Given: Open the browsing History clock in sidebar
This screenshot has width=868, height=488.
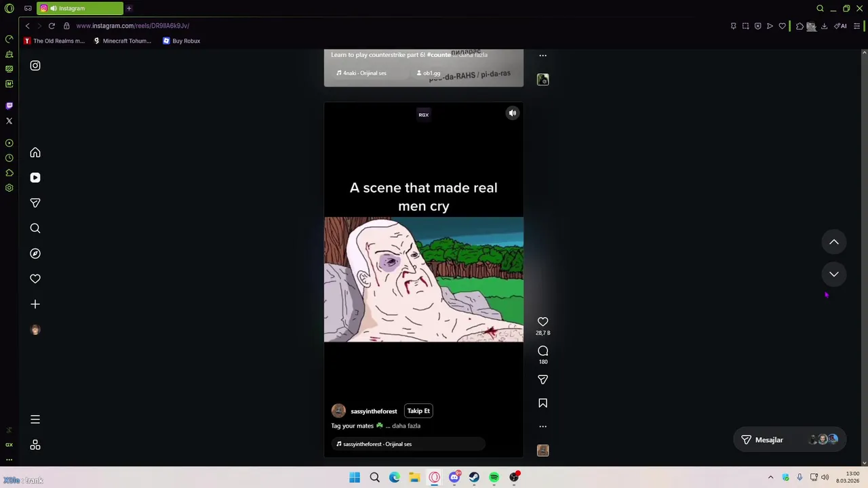Looking at the screenshot, I should (x=9, y=158).
